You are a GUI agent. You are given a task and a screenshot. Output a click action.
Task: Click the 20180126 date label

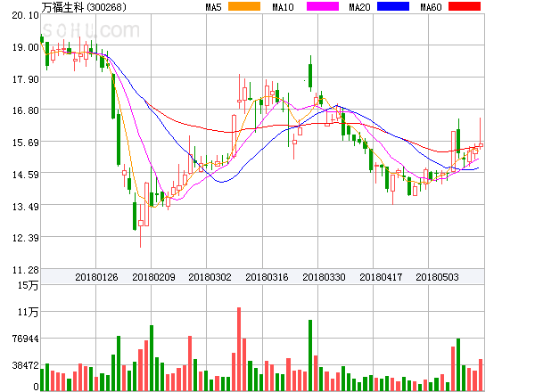(x=96, y=277)
